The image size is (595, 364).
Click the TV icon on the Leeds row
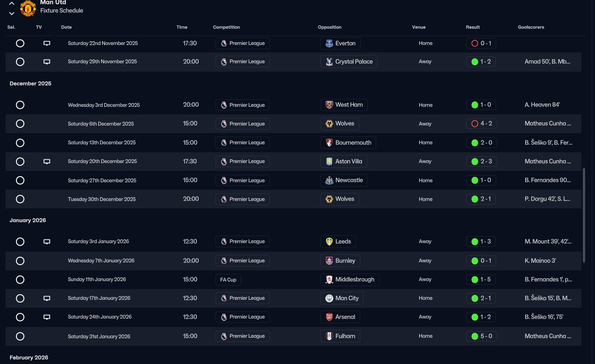pyautogui.click(x=47, y=242)
